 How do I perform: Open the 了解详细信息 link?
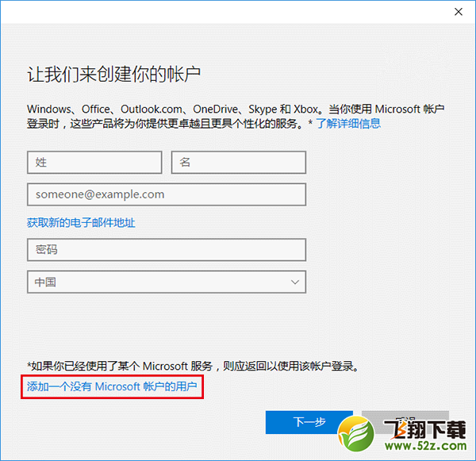pyautogui.click(x=348, y=123)
